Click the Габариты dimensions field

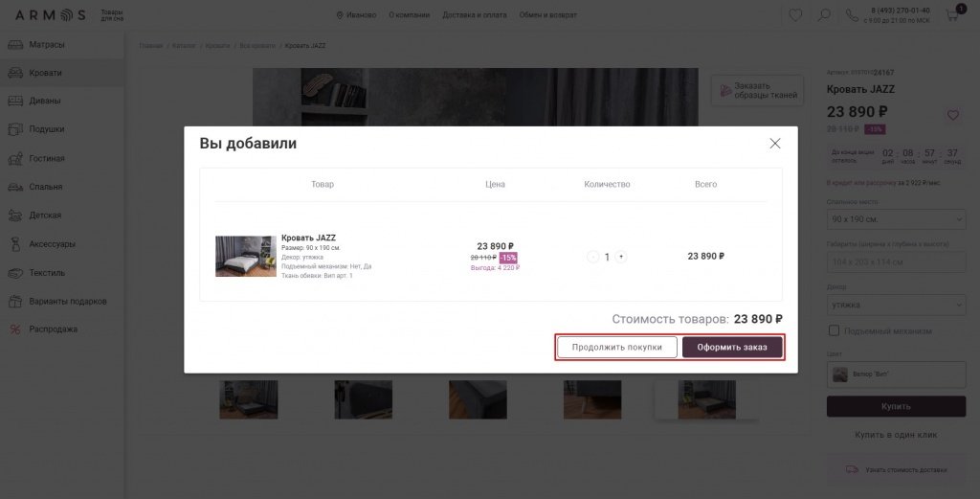tap(896, 262)
